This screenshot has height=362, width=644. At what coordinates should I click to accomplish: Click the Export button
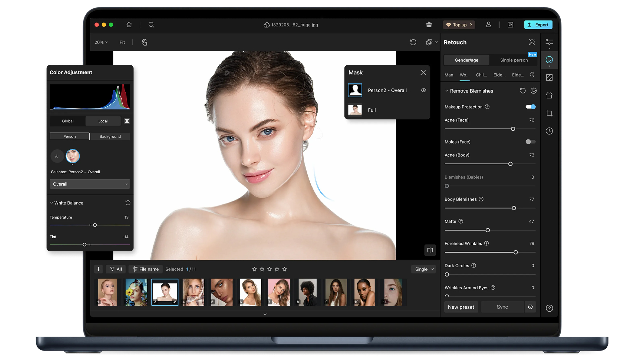[538, 24]
